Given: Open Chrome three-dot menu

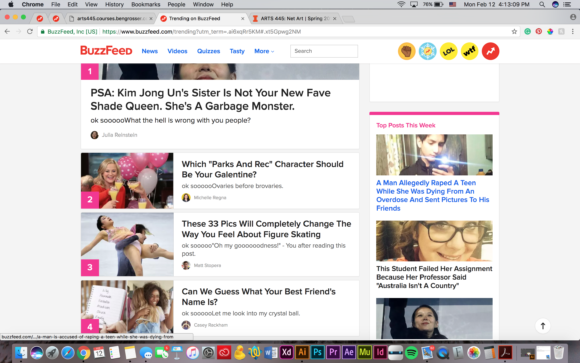Looking at the screenshot, I should point(573,31).
